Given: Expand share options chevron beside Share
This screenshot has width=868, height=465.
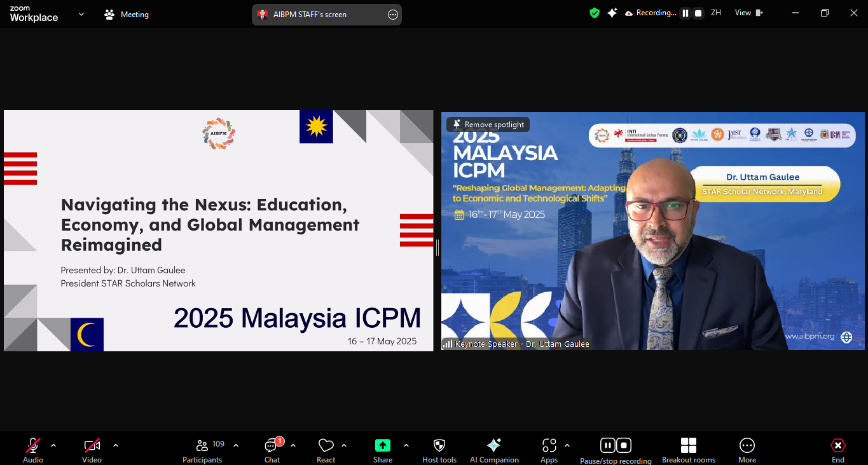Looking at the screenshot, I should click(x=406, y=445).
